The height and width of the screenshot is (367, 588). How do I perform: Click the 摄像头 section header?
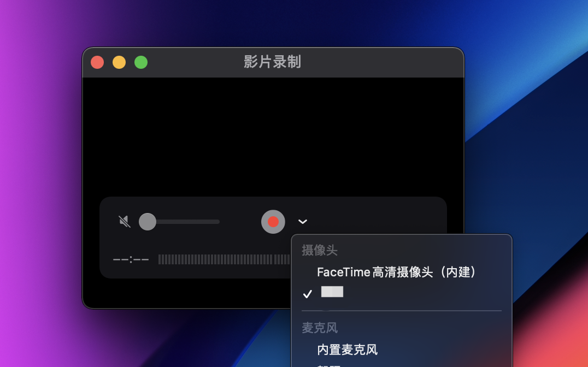click(x=320, y=250)
